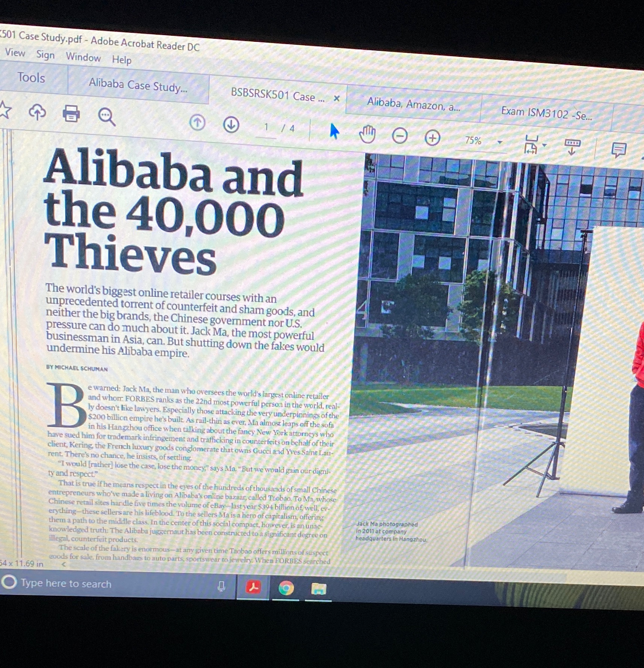644x668 pixels.
Task: Click the taskbar microphone icon
Action: (x=222, y=586)
